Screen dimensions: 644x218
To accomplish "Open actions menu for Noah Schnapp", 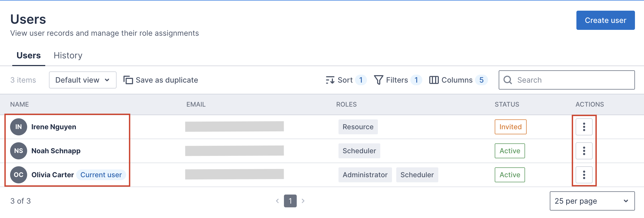I will 584,151.
